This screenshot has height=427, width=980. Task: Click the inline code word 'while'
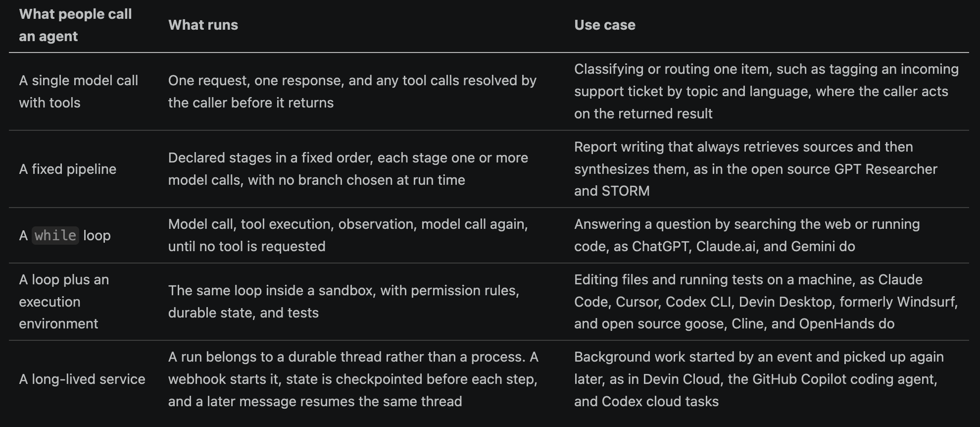point(55,235)
